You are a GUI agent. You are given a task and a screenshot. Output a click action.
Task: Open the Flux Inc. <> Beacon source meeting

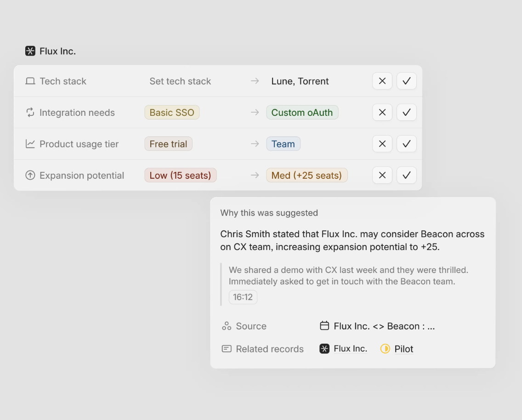pyautogui.click(x=384, y=326)
